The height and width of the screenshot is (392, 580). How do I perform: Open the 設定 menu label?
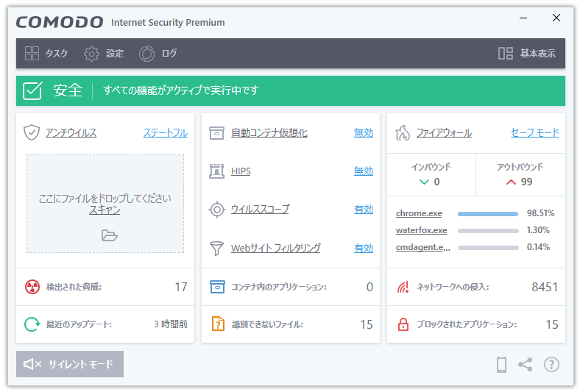[115, 54]
